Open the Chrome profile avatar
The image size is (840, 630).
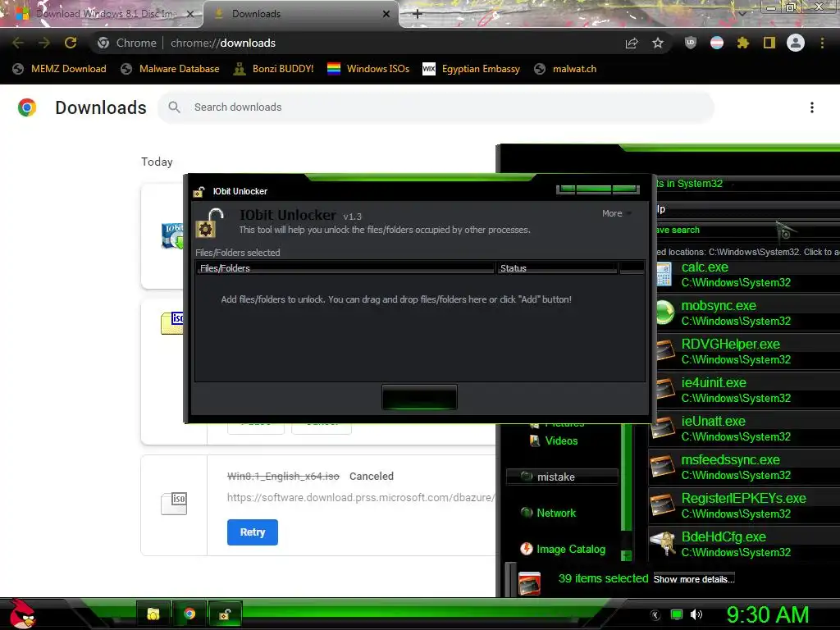coord(796,43)
